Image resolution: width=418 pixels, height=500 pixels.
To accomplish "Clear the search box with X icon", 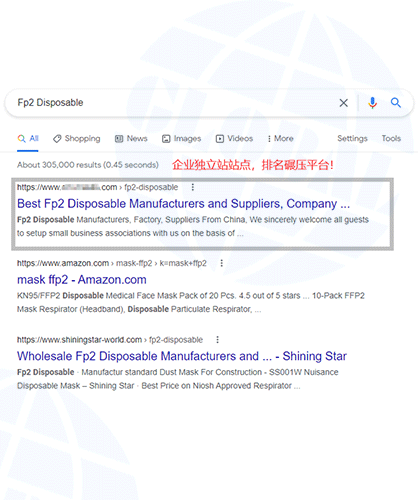I will (344, 103).
